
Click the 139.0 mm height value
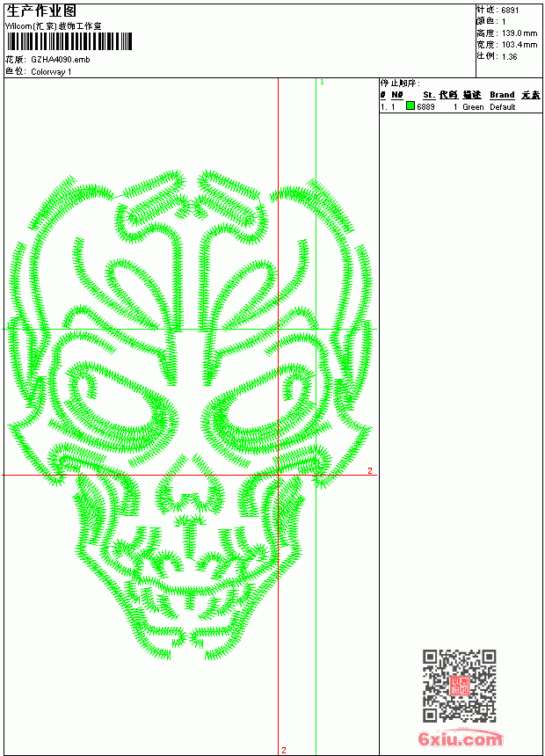tap(520, 33)
